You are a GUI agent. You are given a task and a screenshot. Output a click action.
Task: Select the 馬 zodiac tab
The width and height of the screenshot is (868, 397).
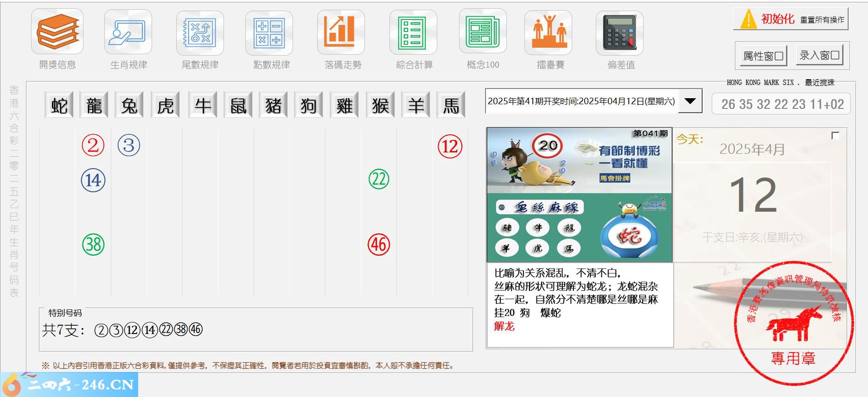click(451, 106)
